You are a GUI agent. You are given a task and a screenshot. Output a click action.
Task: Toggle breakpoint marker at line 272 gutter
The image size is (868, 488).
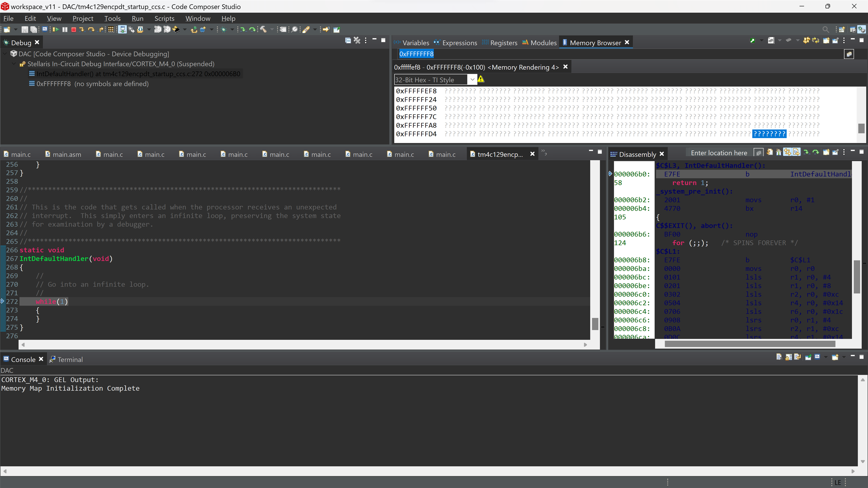pyautogui.click(x=2, y=301)
